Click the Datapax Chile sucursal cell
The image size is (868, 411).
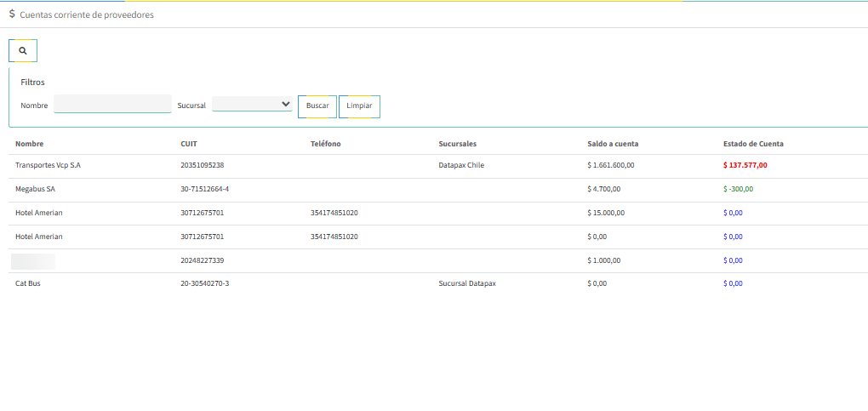point(461,165)
